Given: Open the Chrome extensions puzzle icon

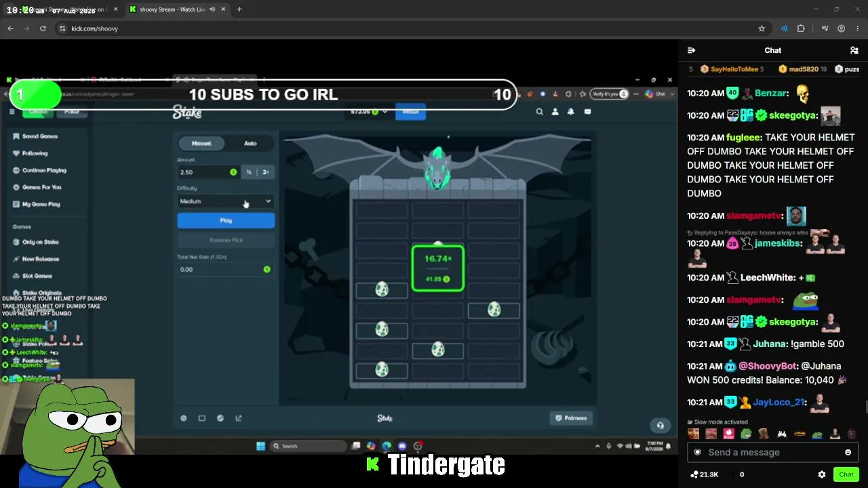Looking at the screenshot, I should (801, 28).
